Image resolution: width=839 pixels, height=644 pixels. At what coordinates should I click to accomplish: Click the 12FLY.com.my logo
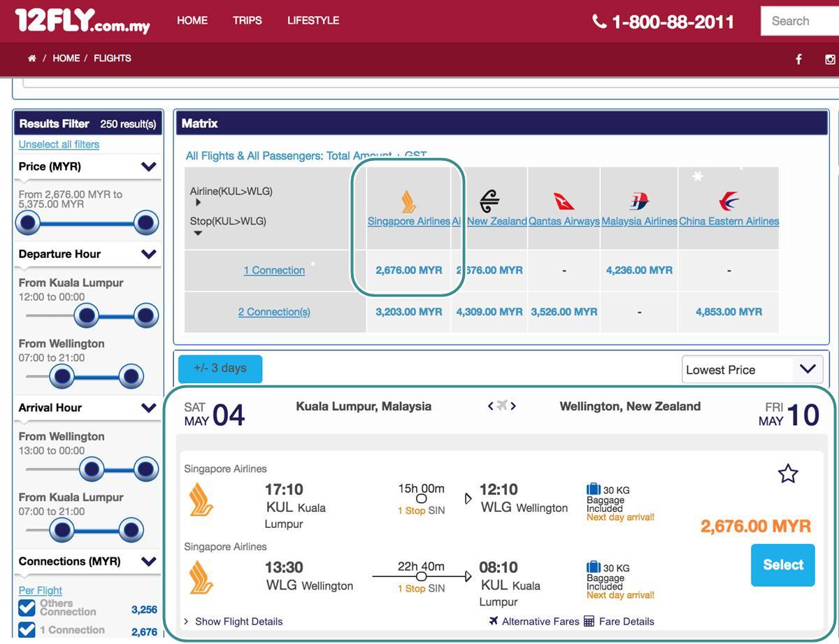pos(83,21)
